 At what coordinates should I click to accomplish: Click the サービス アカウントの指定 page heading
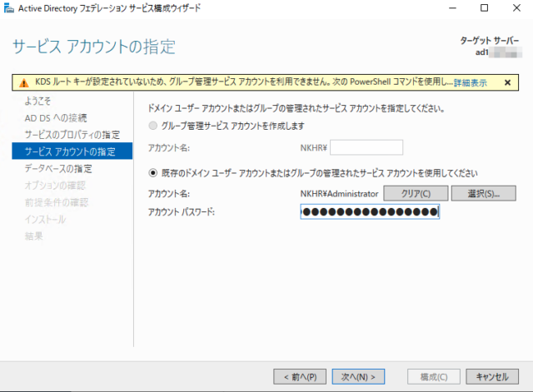(94, 47)
